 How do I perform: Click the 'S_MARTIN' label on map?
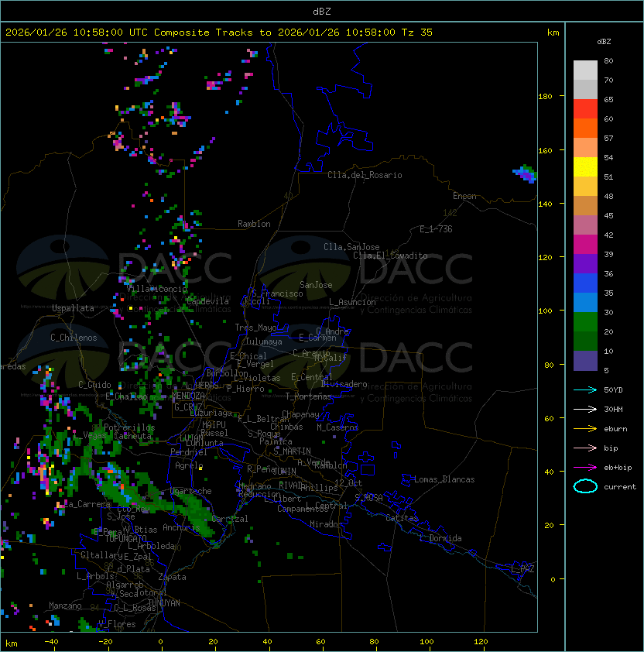coord(292,451)
